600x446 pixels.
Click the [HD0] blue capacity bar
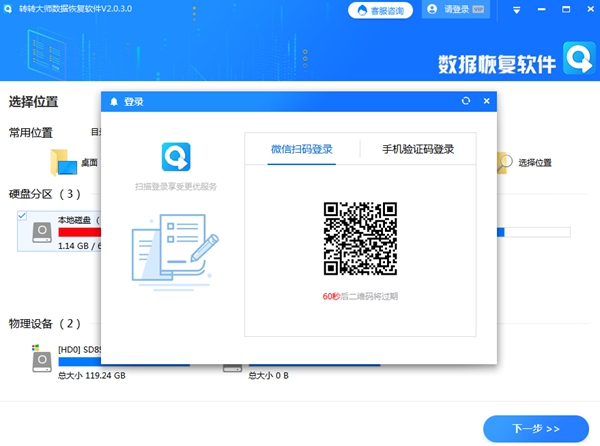coord(80,361)
